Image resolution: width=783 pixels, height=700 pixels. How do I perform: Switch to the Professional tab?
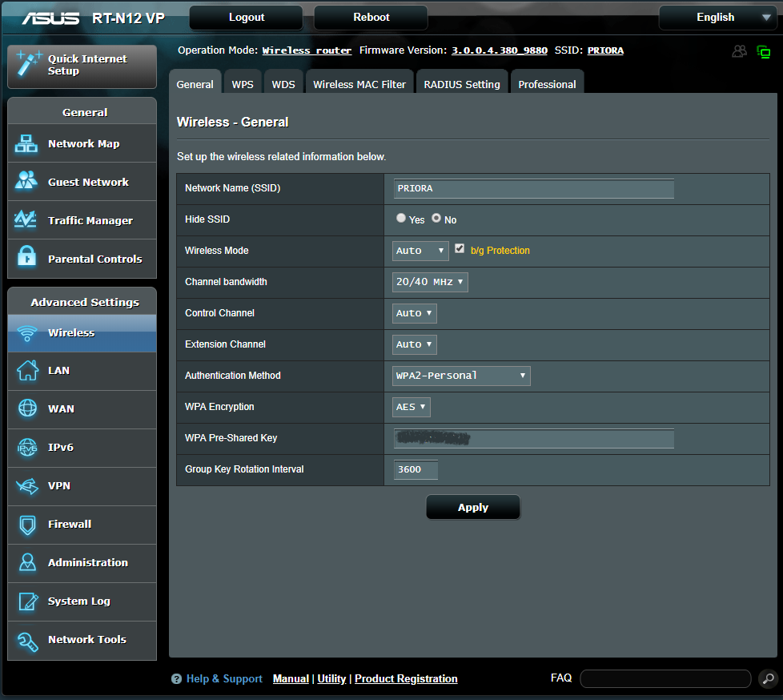point(548,82)
